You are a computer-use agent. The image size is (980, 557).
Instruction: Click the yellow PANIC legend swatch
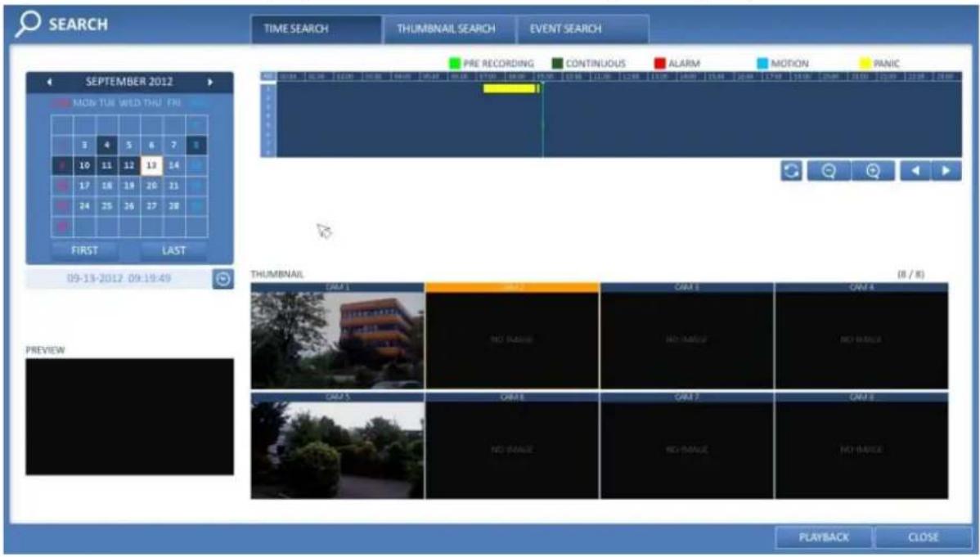[865, 63]
